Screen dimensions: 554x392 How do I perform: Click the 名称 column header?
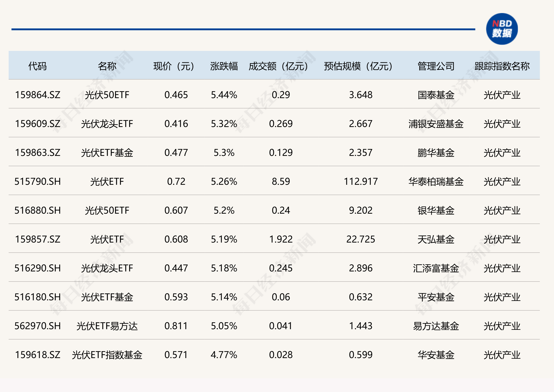pos(107,66)
